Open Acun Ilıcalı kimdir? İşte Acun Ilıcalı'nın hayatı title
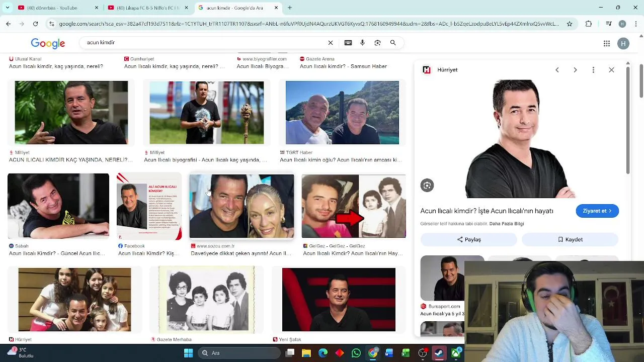The height and width of the screenshot is (362, 644). coord(487,211)
